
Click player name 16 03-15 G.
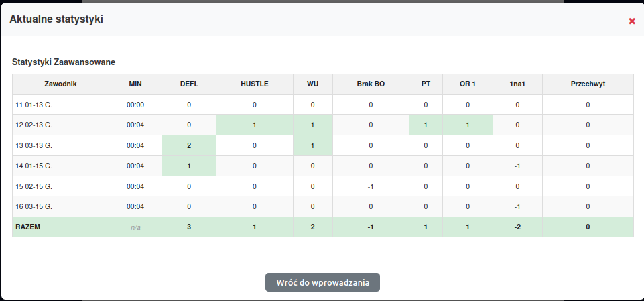coord(34,206)
